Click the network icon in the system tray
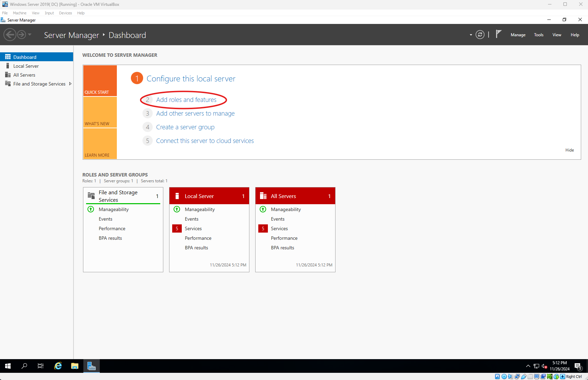The height and width of the screenshot is (380, 588). click(x=536, y=366)
